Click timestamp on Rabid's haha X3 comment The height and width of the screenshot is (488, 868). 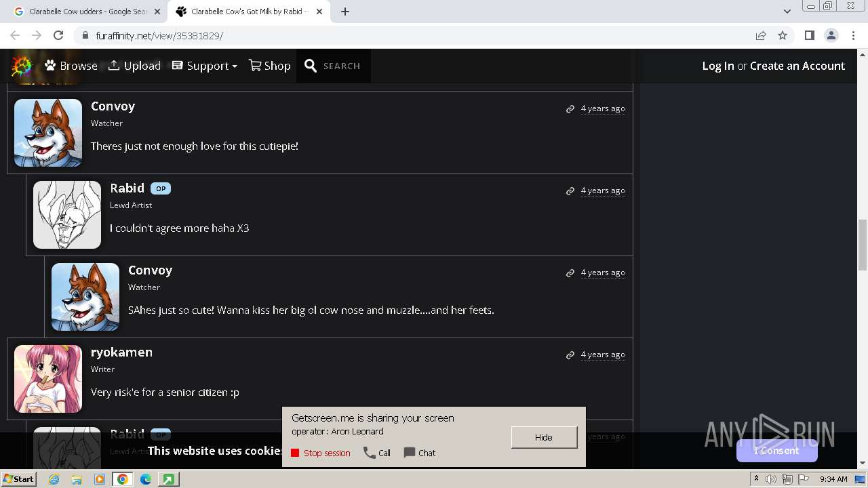point(603,190)
